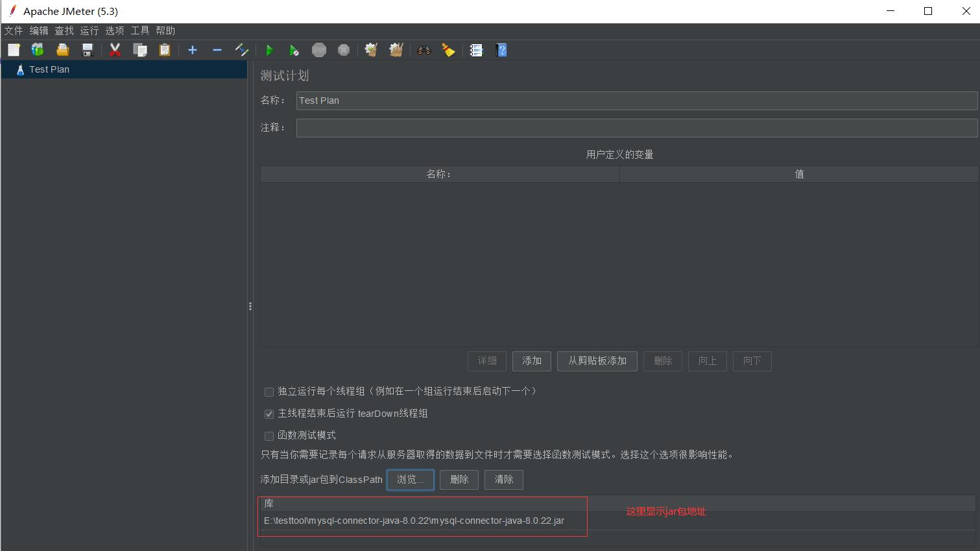Click the Expand all plus icon
The image size is (980, 551).
click(193, 50)
